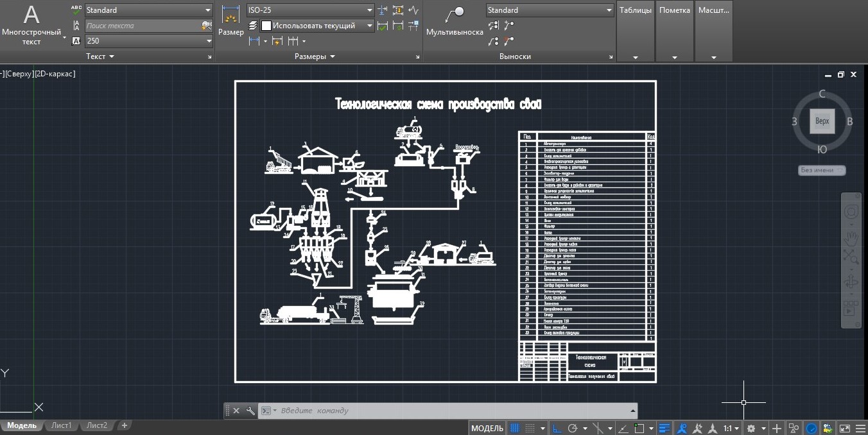Click the command line customize wrench icon
Screen dimensions: 868x435
click(x=250, y=411)
